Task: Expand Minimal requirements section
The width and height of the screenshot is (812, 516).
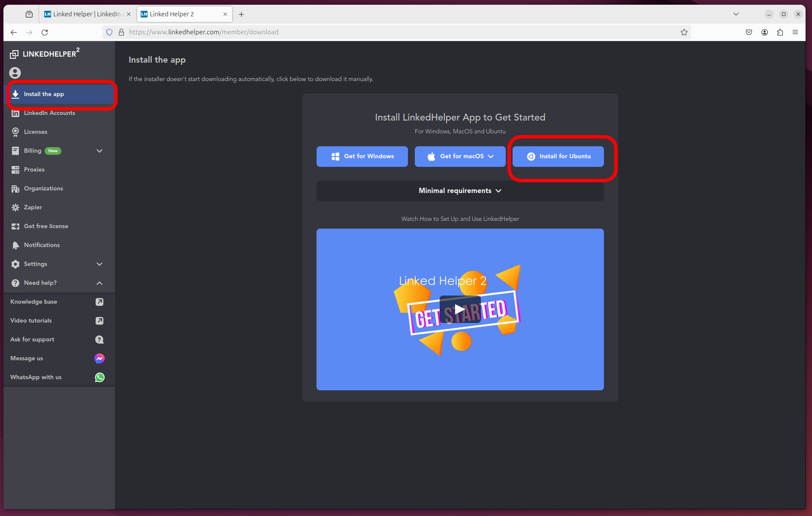Action: coord(460,191)
